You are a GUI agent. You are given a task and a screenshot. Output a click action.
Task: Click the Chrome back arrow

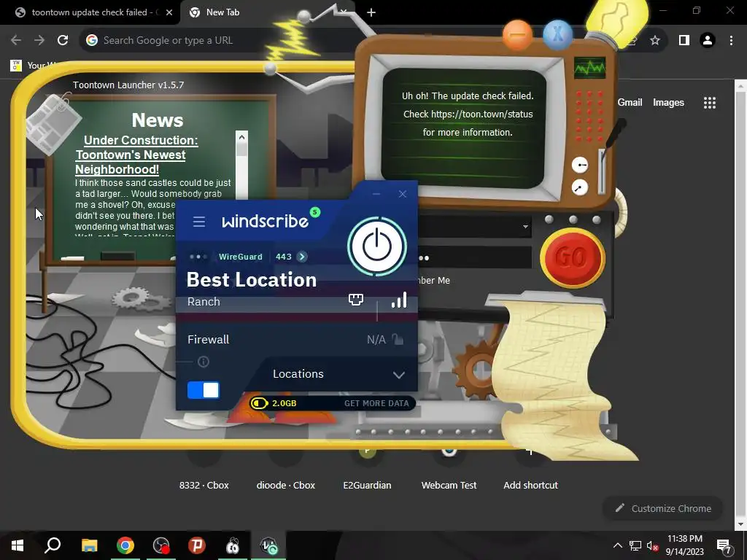16,41
